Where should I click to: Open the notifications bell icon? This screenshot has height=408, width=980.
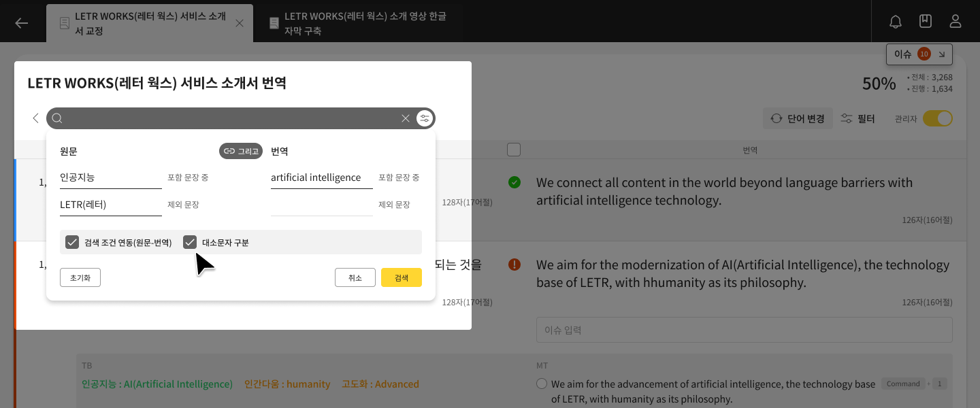coord(896,22)
